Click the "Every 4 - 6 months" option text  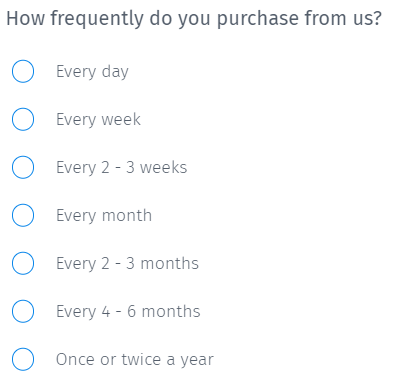[x=128, y=311]
